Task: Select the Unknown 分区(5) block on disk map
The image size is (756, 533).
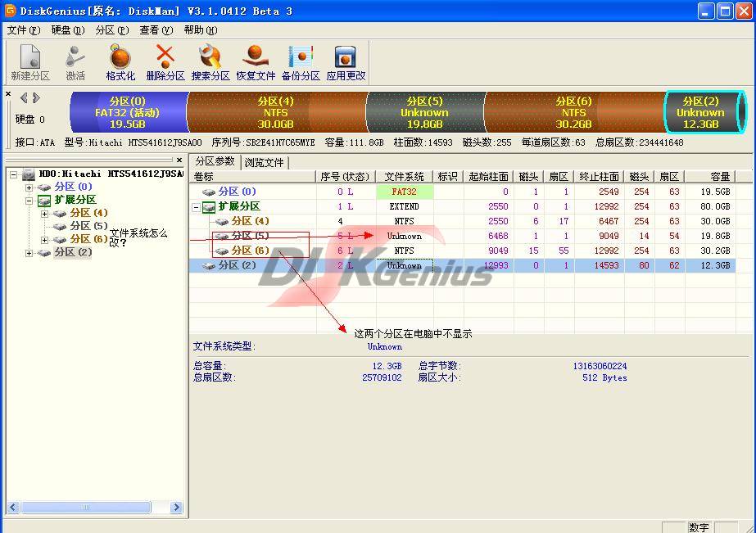Action: click(425, 112)
